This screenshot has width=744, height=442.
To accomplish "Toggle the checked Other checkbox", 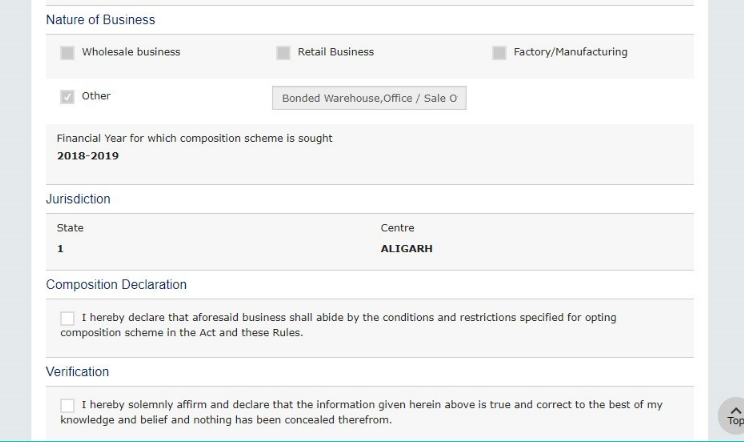I will coord(67,97).
